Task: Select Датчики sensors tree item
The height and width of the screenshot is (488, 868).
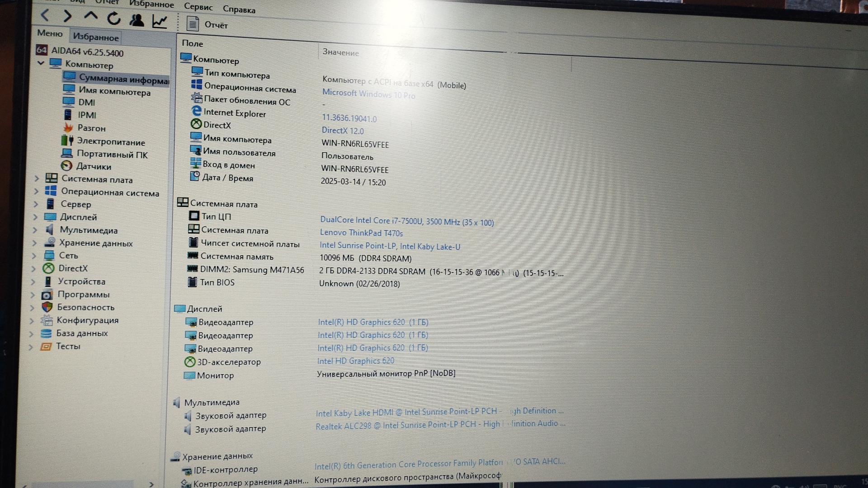Action: 94,166
